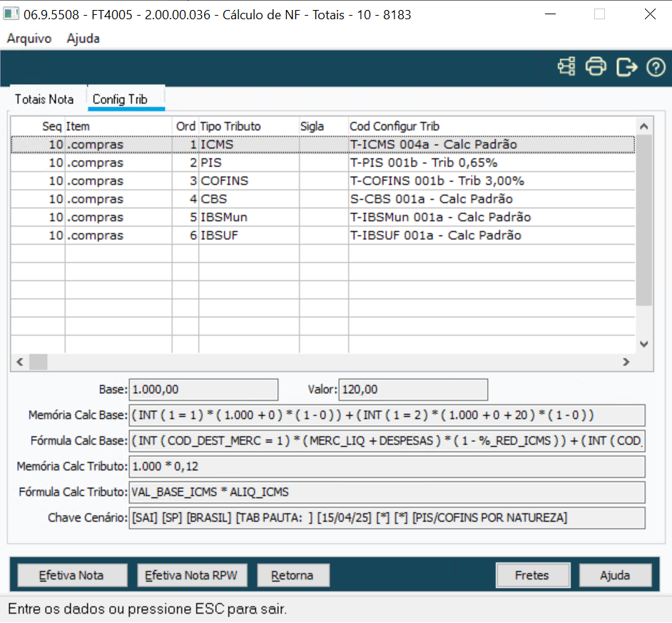Close the Cálculo de NF window

(x=650, y=14)
